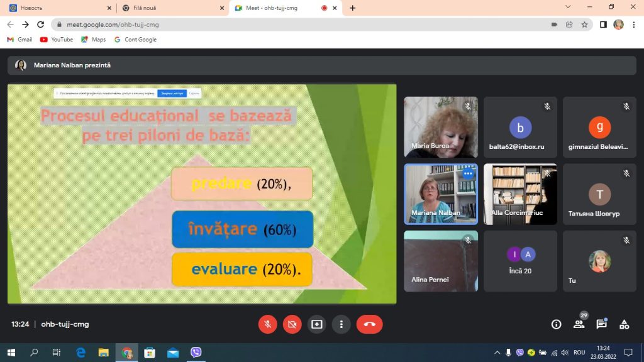The height and width of the screenshot is (362, 644).
Task: Open more options three-dot menu in call bar
Action: (x=341, y=324)
